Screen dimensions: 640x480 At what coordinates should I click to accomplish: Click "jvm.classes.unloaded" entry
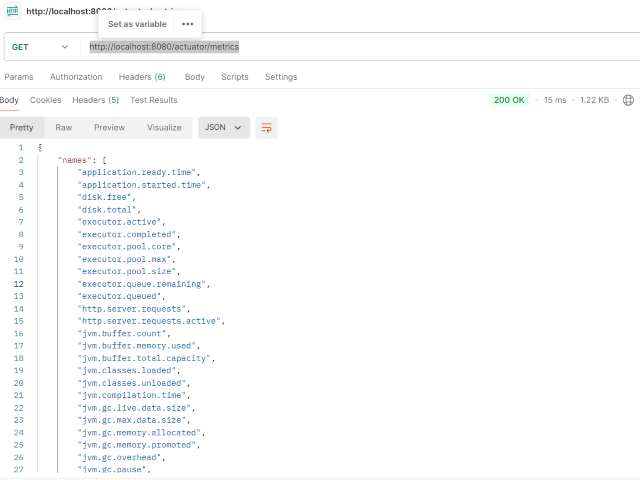(132, 383)
